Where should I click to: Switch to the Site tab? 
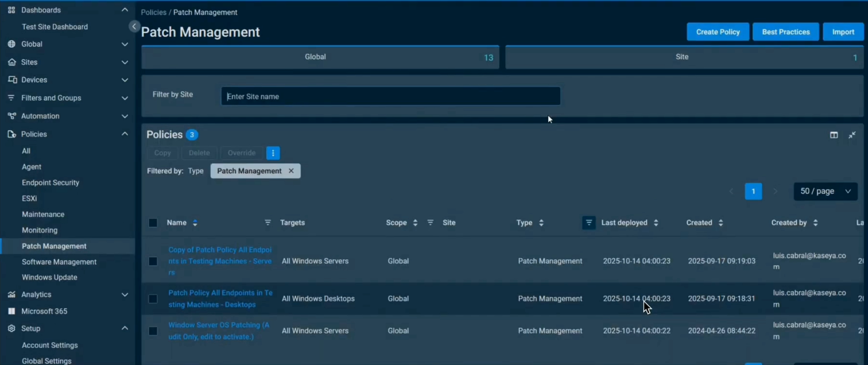(682, 56)
